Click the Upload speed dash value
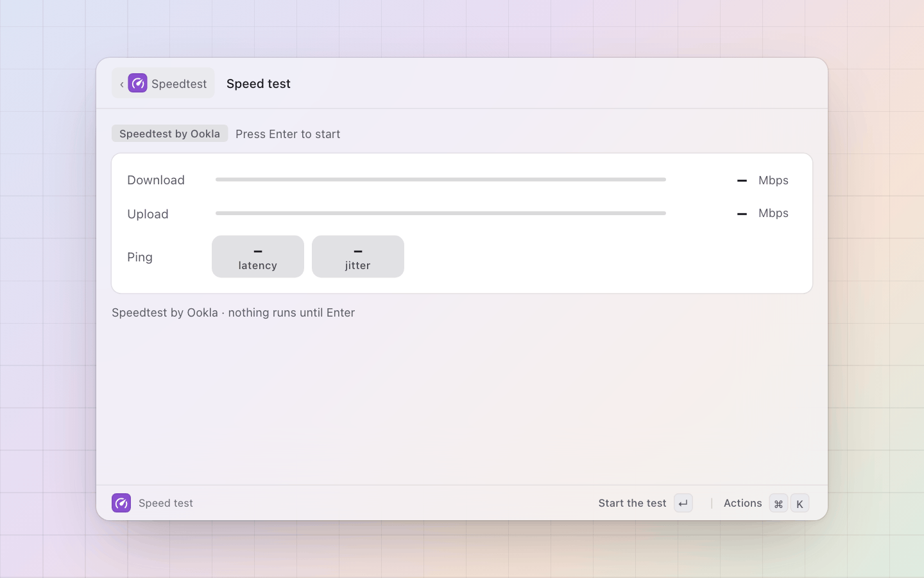The height and width of the screenshot is (578, 924). pos(742,214)
